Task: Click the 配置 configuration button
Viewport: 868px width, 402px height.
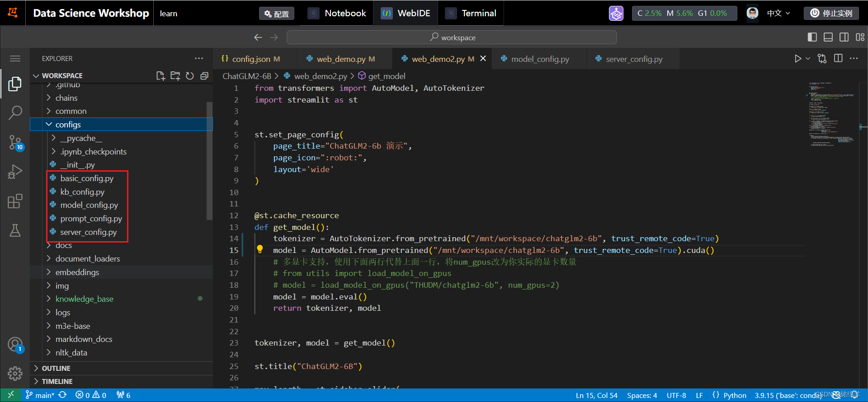Action: pos(277,14)
